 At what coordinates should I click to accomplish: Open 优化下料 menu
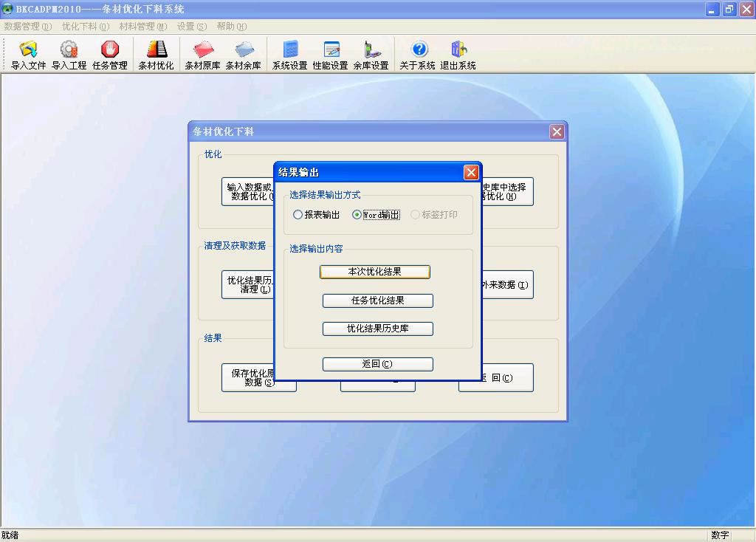[86, 27]
